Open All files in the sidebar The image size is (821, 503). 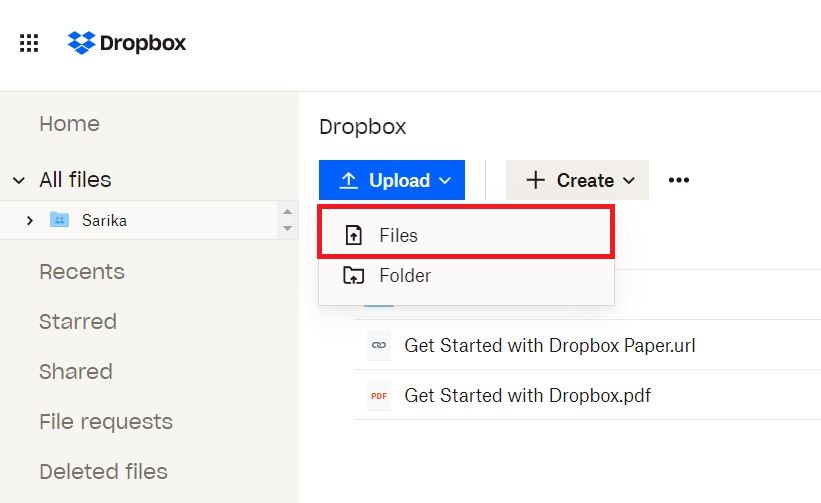click(x=75, y=180)
